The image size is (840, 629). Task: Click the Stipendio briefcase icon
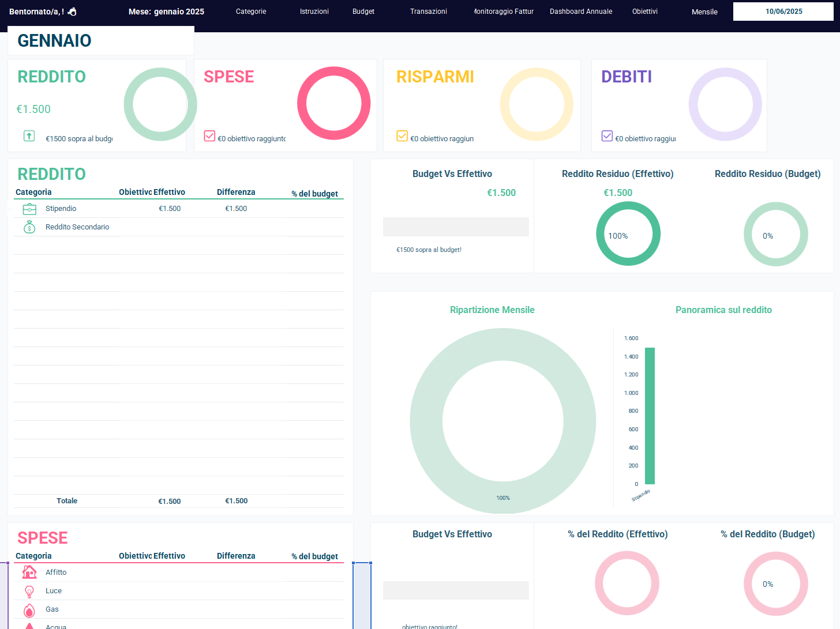point(29,209)
